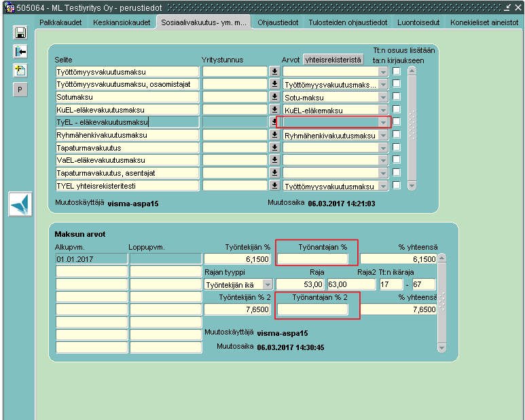Open Arvot dropdown for Tapaturmavakuutus, asentajat row
Image resolution: width=525 pixels, height=420 pixels.
tap(382, 173)
